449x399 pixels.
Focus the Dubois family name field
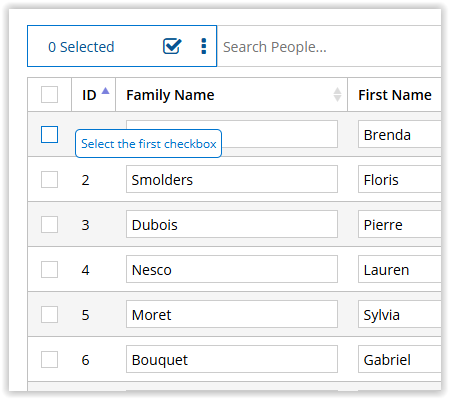point(232,224)
